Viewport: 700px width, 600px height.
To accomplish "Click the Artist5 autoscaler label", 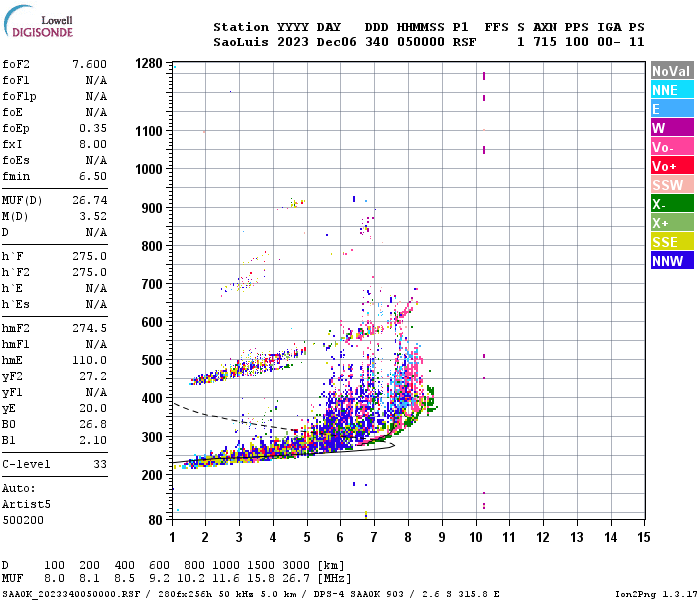I will (26, 504).
